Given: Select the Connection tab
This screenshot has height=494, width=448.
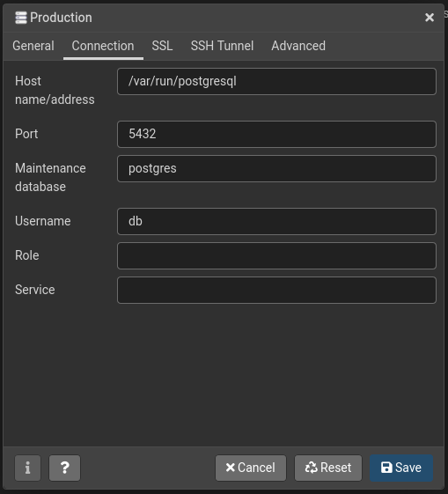Looking at the screenshot, I should [103, 46].
